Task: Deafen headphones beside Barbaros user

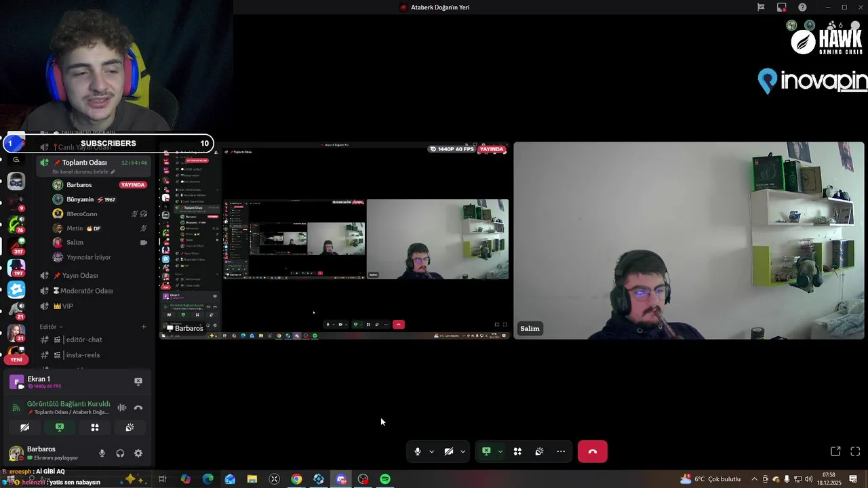Action: tap(120, 453)
